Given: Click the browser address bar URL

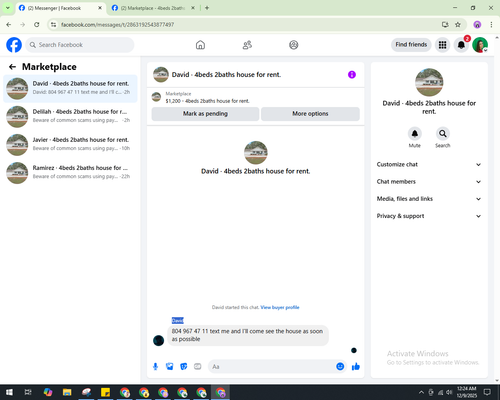Looking at the screenshot, I should [x=117, y=25].
